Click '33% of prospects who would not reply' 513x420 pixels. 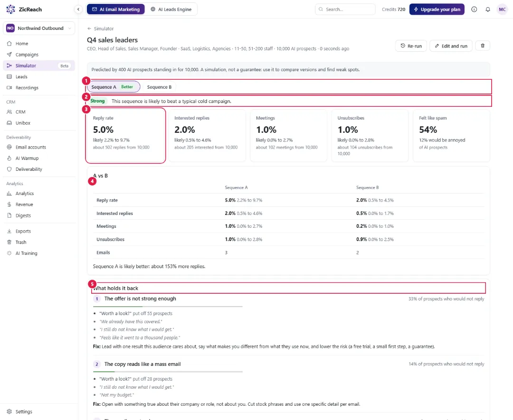[x=446, y=299]
